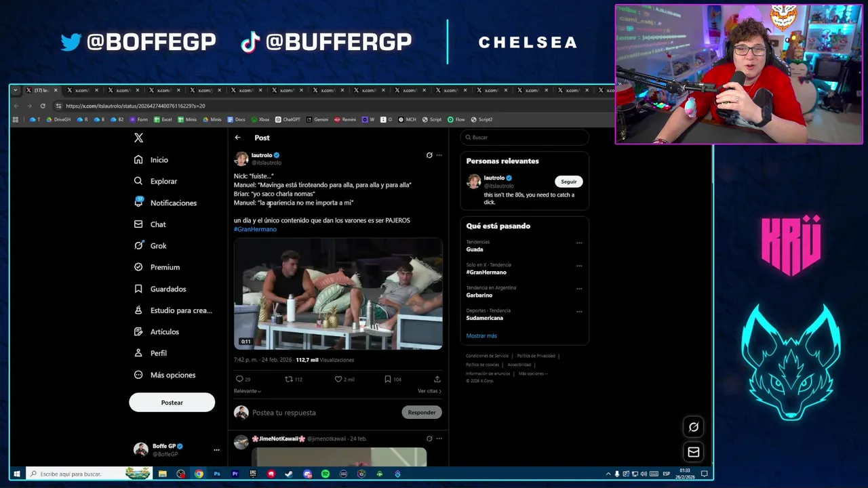
Task: Open more options for #GranHermano trend
Action: (x=579, y=266)
